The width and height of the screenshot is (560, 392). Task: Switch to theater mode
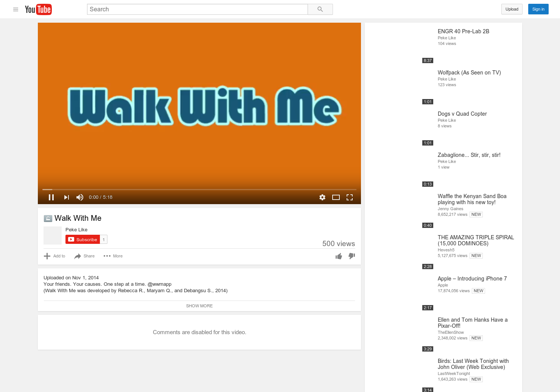point(336,197)
